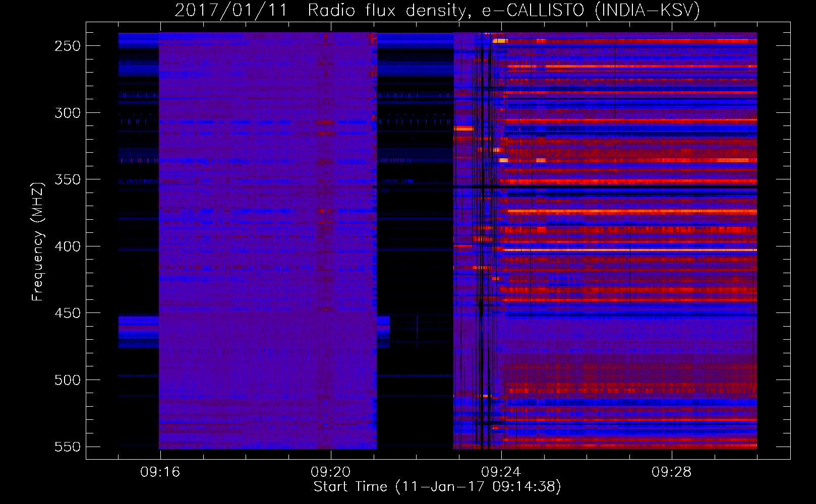Select the 550 frequency tick label
Viewport: 816px width, 504px height.
tap(68, 447)
